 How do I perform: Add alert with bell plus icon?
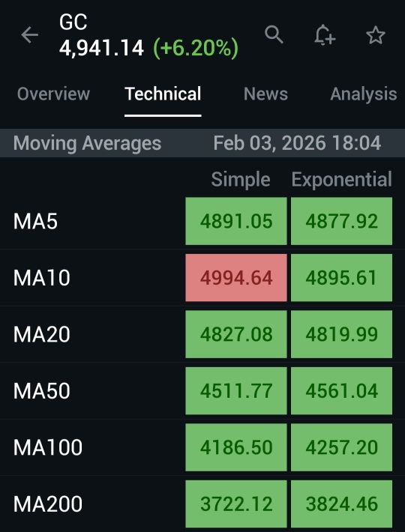325,35
